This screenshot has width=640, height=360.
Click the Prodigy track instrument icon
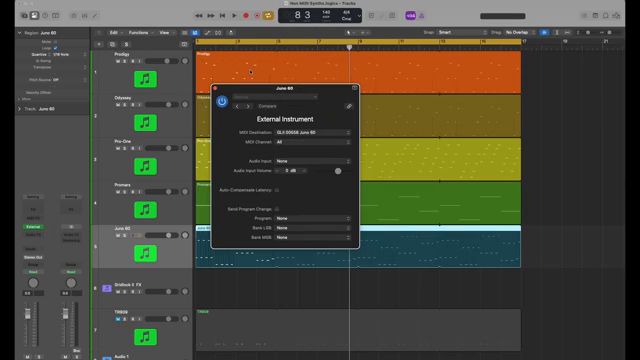[x=145, y=79]
